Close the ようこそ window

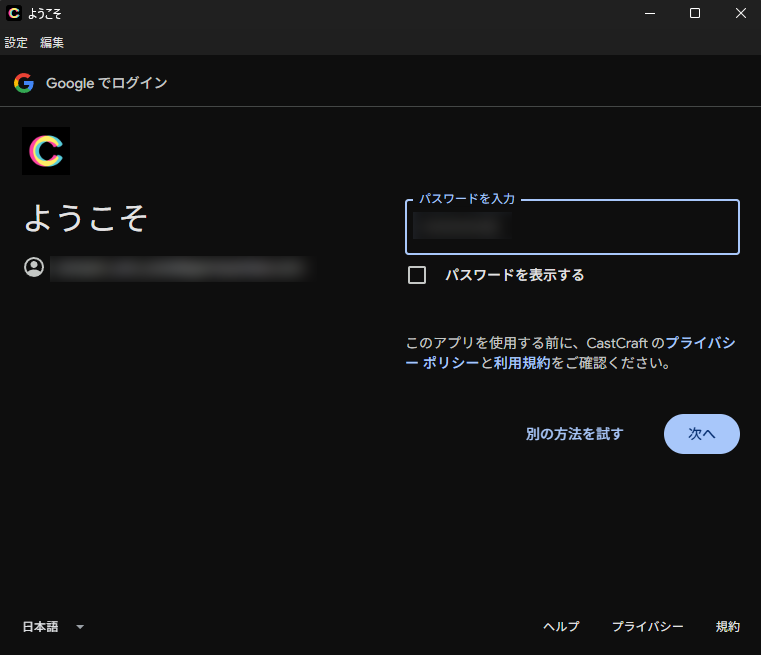point(741,13)
